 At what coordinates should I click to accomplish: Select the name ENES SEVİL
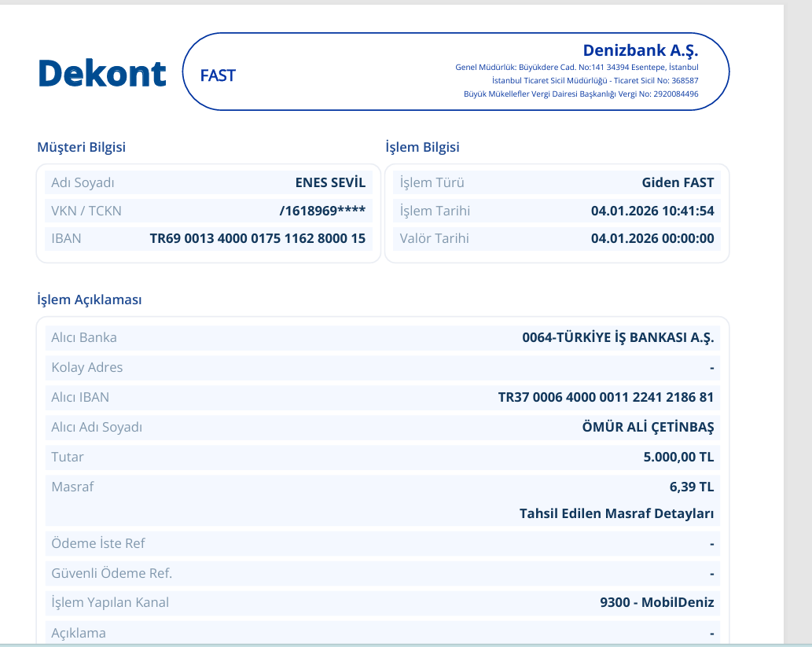click(330, 183)
